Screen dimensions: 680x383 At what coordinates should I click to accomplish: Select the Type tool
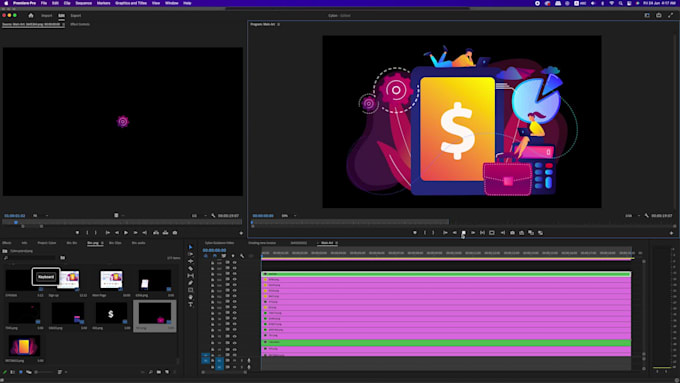click(190, 304)
